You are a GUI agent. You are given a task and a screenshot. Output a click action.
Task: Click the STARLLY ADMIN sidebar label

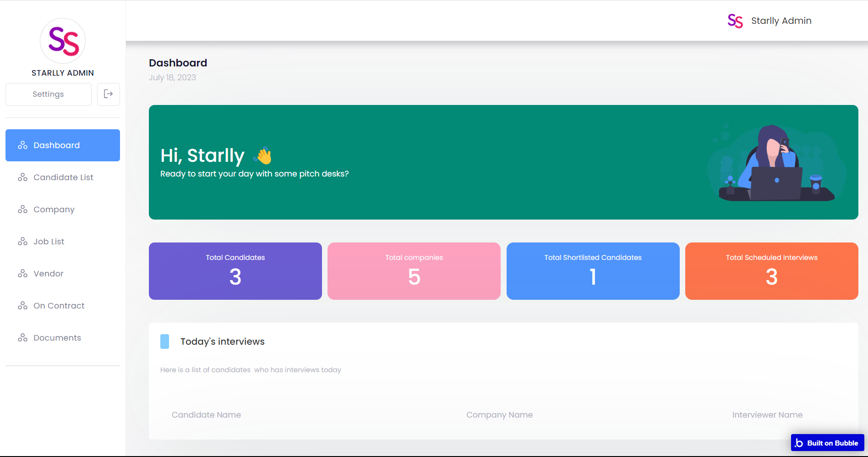pos(63,73)
